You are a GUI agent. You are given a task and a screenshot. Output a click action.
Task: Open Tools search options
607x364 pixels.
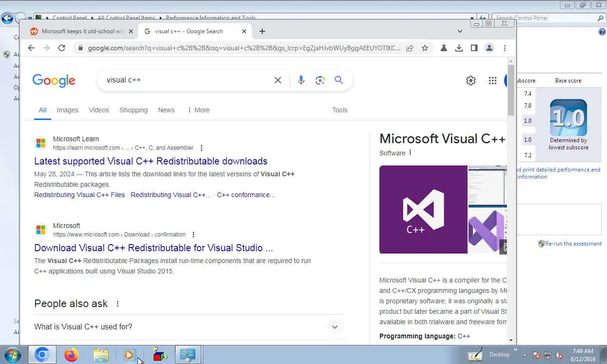[x=340, y=110]
